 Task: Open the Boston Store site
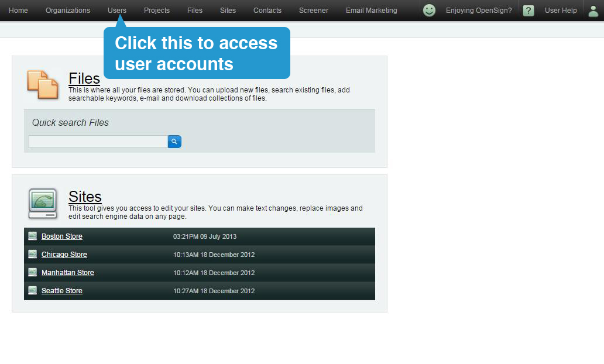click(61, 236)
